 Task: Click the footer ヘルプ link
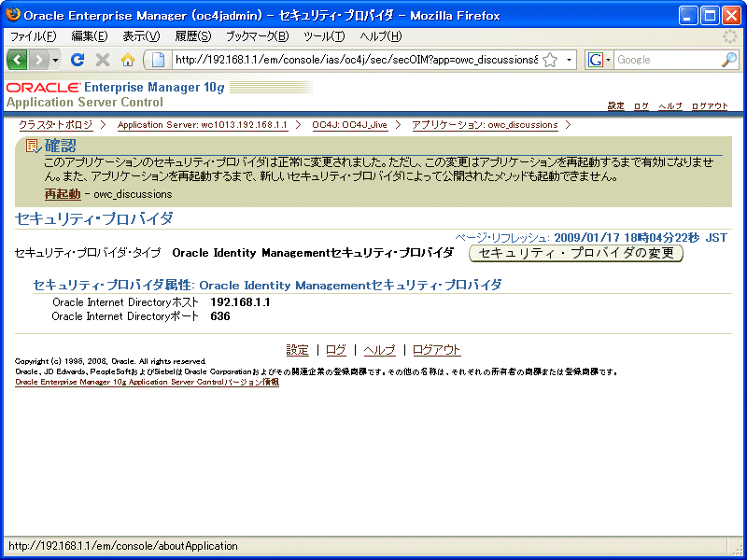(380, 350)
